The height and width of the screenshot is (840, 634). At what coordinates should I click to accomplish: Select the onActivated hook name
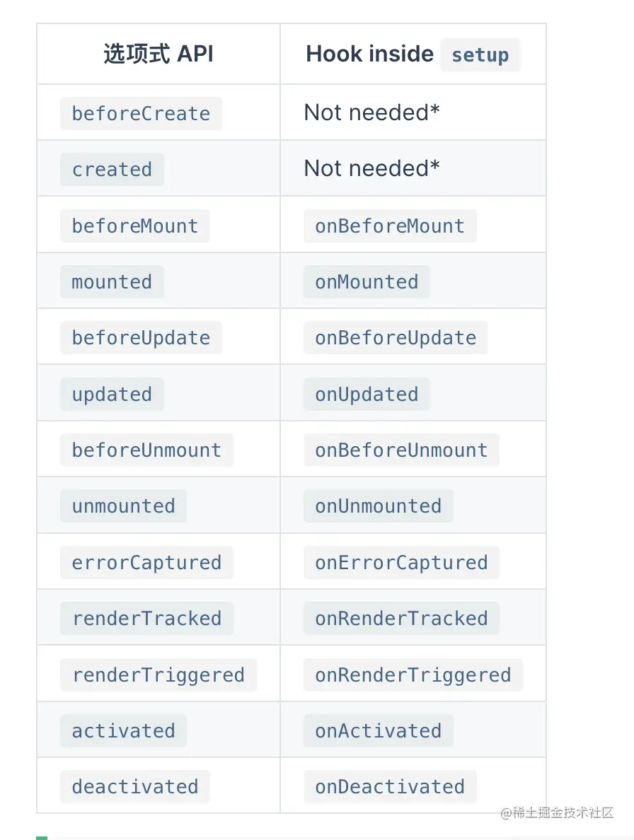point(378,731)
